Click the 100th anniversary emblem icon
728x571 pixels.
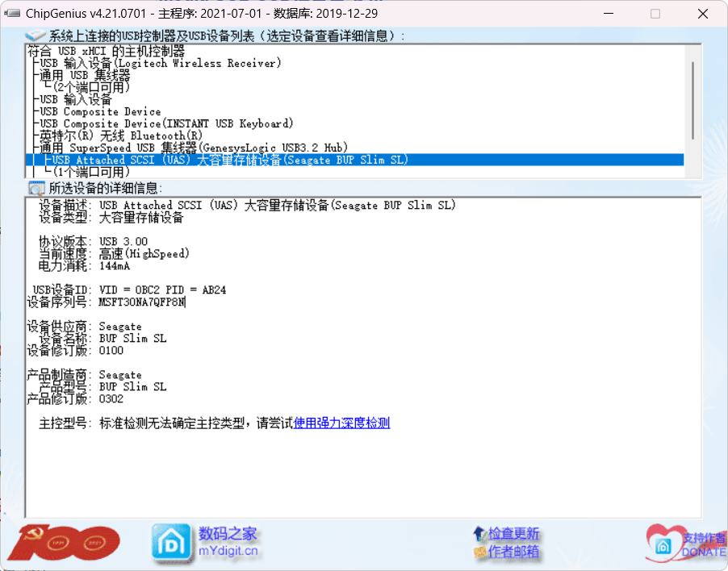click(64, 542)
